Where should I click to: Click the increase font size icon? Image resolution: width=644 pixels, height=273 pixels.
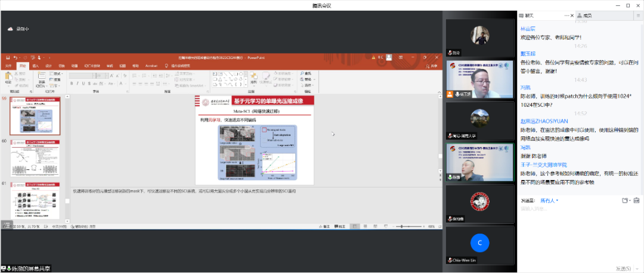112,76
